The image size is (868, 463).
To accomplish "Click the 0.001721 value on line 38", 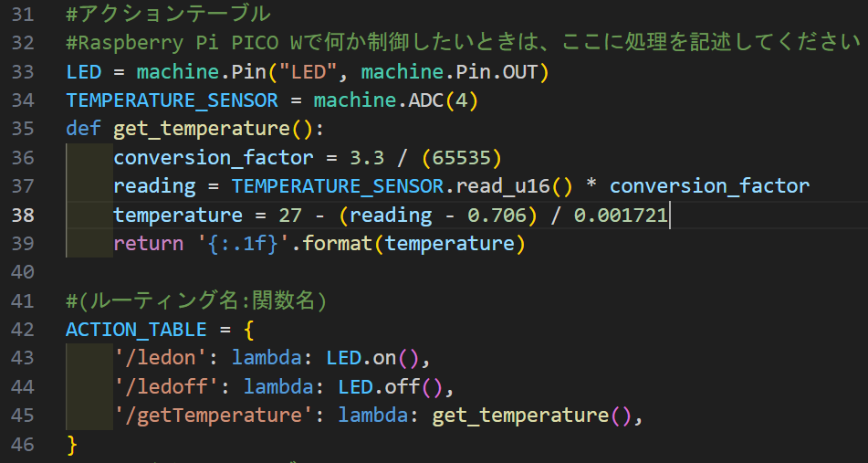I will [621, 215].
